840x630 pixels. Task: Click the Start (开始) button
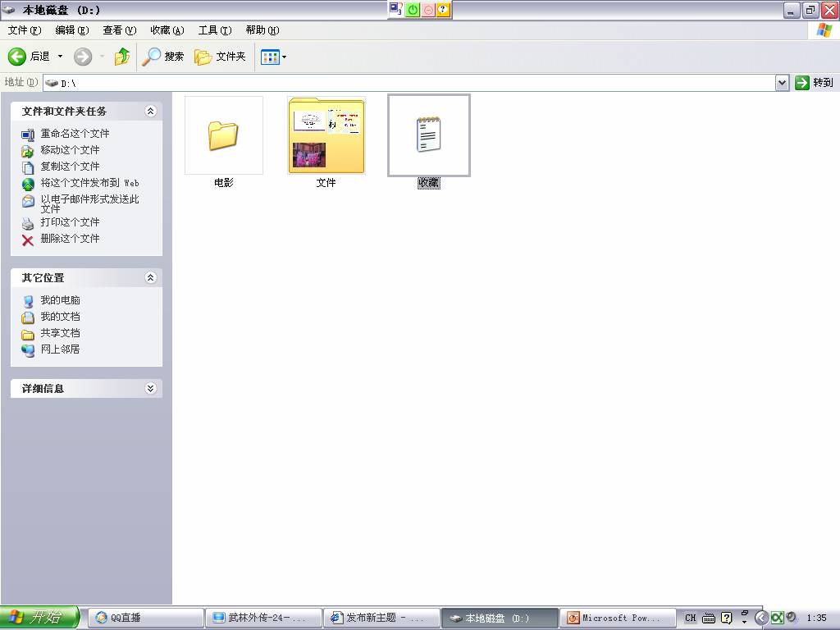click(x=39, y=618)
